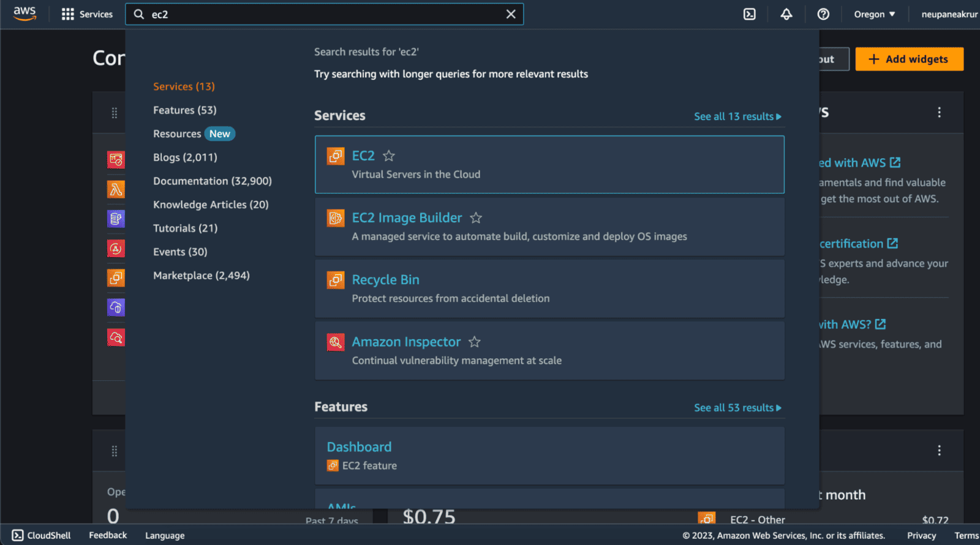Open the notifications bell
The height and width of the screenshot is (545, 980).
(786, 14)
